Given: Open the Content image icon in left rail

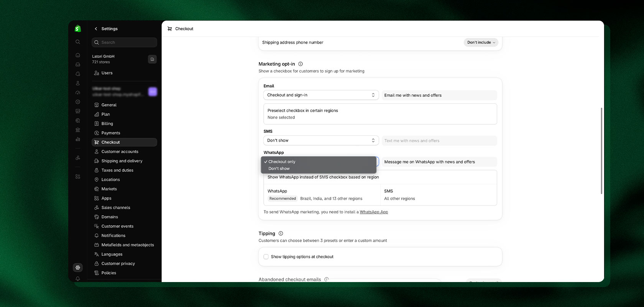Looking at the screenshot, I should [78, 111].
